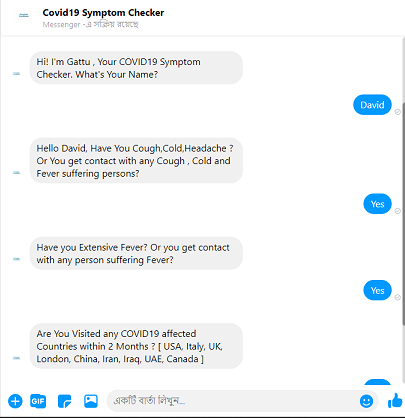Open the GIF picker
Image resolution: width=405 pixels, height=418 pixels.
(x=38, y=401)
